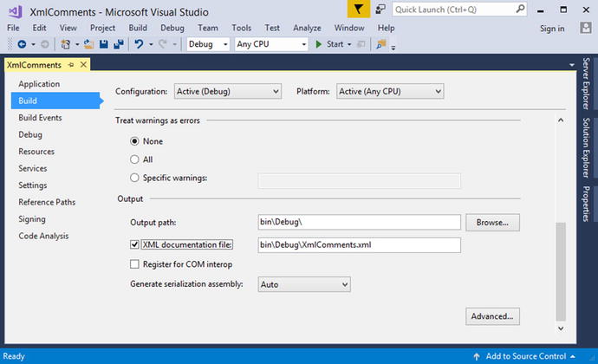Select the None warnings radio button
598x364 pixels.
tap(134, 141)
